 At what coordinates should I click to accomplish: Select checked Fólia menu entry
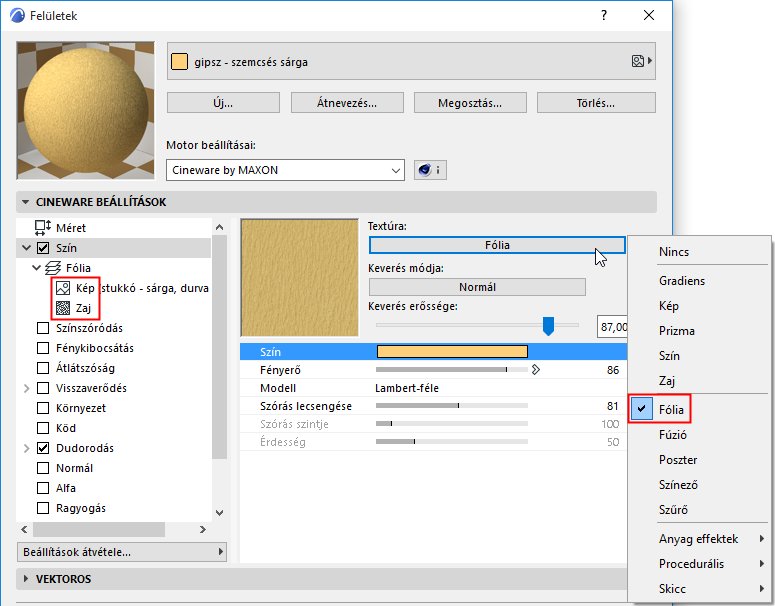(x=671, y=410)
